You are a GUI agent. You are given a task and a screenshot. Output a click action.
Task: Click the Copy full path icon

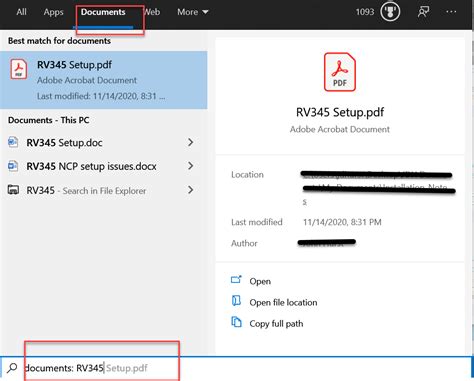(236, 322)
